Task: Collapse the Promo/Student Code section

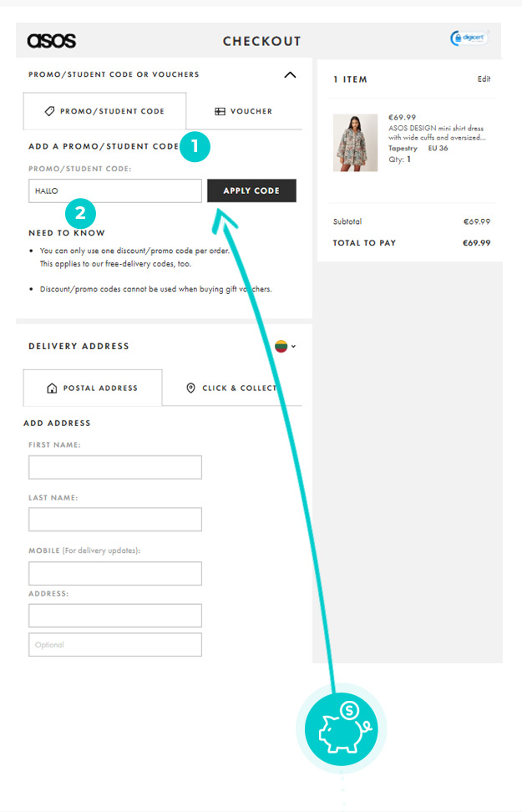Action: tap(290, 75)
